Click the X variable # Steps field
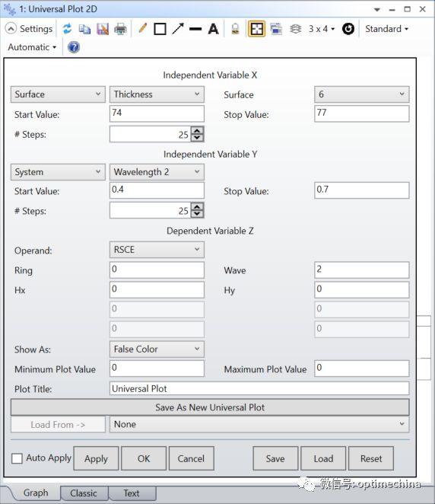 click(151, 134)
